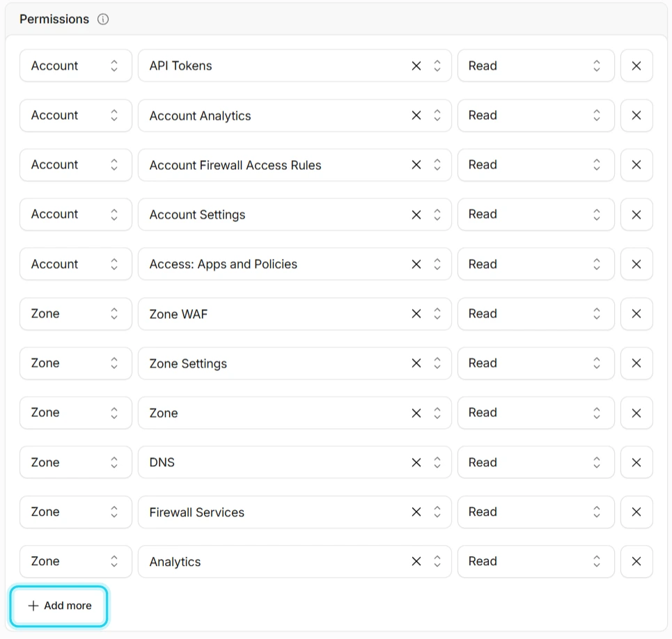Screen dimensions: 672x639
Task: Open Account scope dropdown for API Tokens
Action: click(76, 65)
